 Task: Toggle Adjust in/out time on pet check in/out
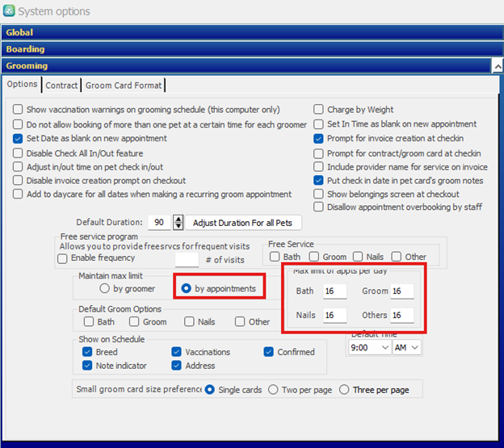(x=18, y=167)
